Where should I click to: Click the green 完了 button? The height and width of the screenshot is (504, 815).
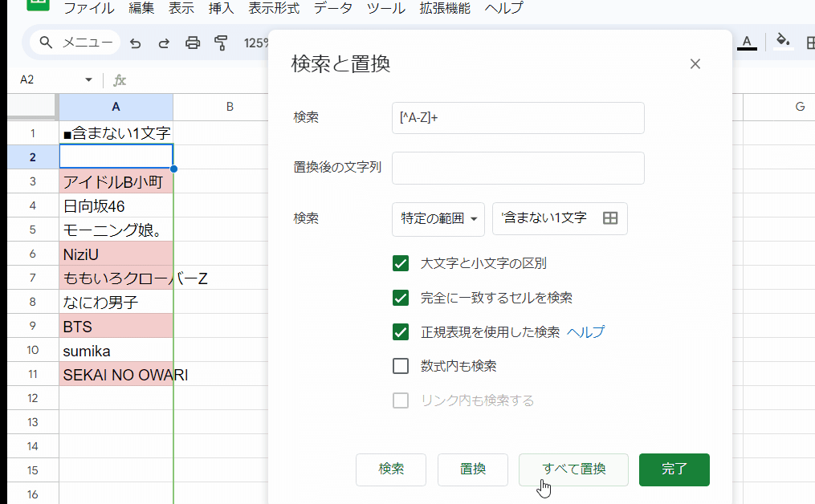click(674, 469)
